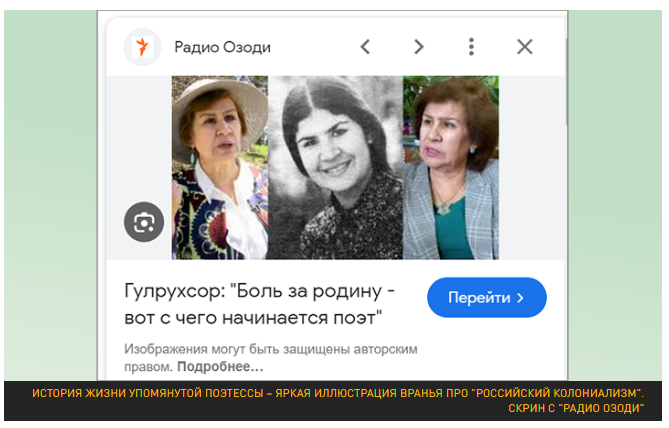This screenshot has height=428, width=669.
Task: Open article title "Гулрухсор: Боль за родину"
Action: tap(259, 291)
